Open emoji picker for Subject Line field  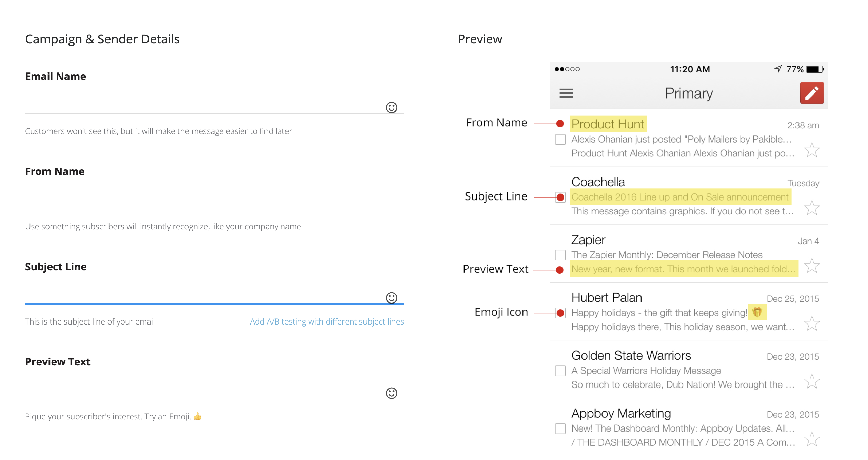coord(391,298)
